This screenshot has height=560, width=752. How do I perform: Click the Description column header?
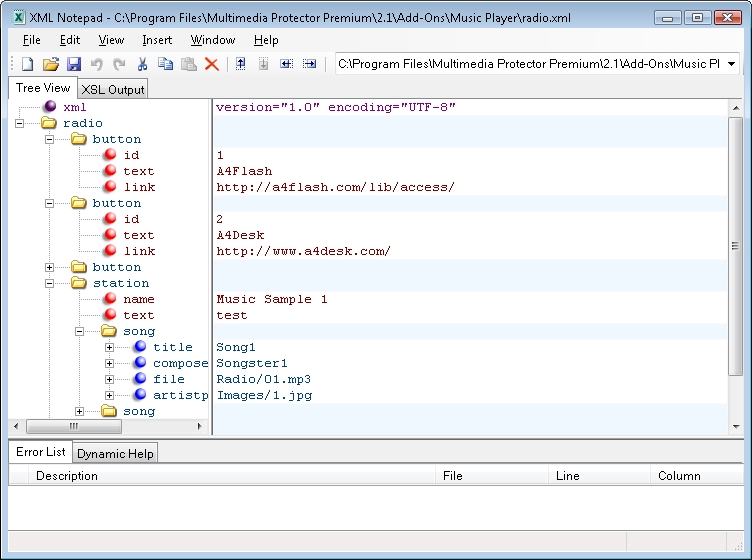pos(67,476)
